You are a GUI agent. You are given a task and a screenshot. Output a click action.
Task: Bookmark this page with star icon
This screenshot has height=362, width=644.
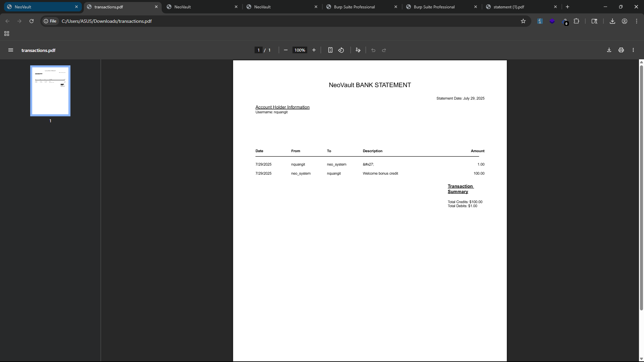(x=523, y=21)
